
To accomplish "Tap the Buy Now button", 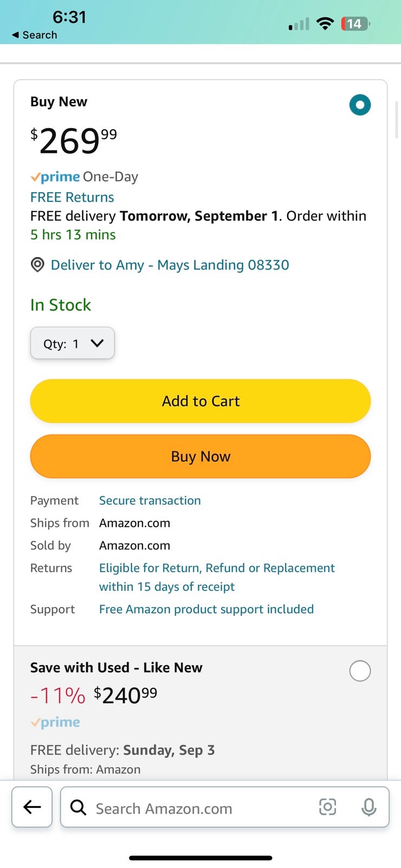I will tap(200, 456).
